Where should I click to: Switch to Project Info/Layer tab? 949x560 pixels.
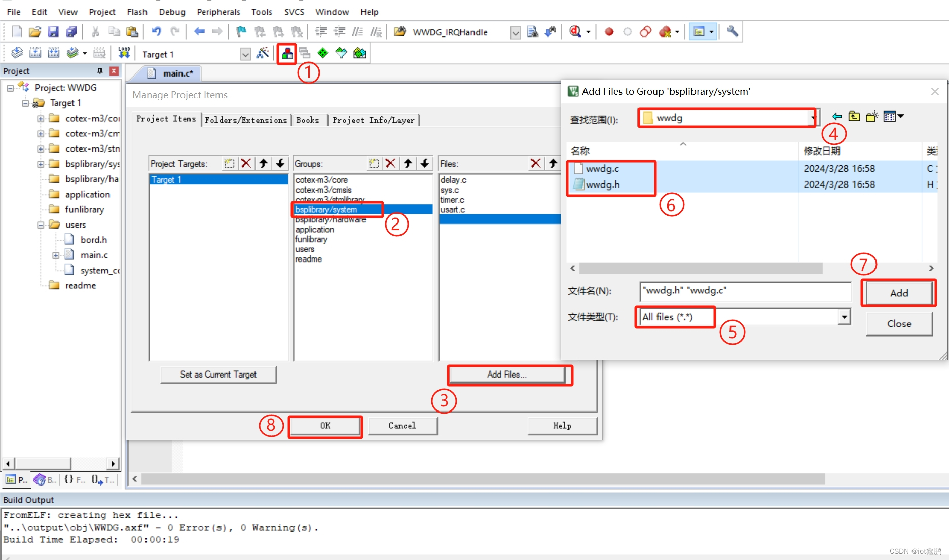(x=374, y=120)
